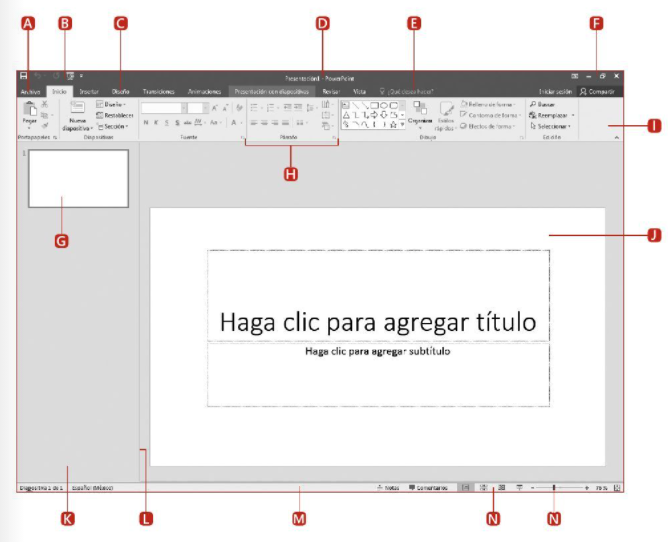This screenshot has height=542, width=668.
Task: Switch to the Transiciones tab
Action: [158, 90]
